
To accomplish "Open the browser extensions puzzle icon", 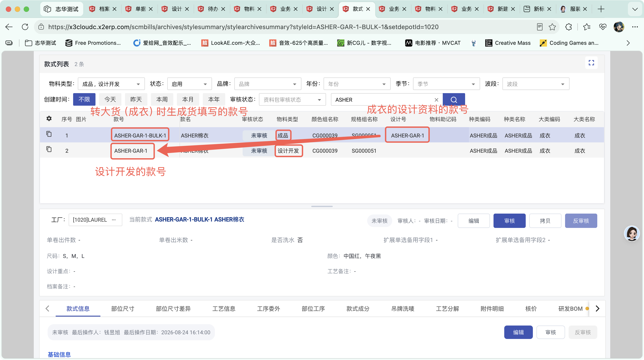I will [x=568, y=27].
